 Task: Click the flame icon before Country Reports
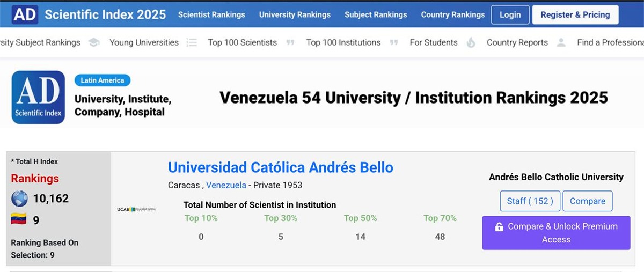pos(471,43)
